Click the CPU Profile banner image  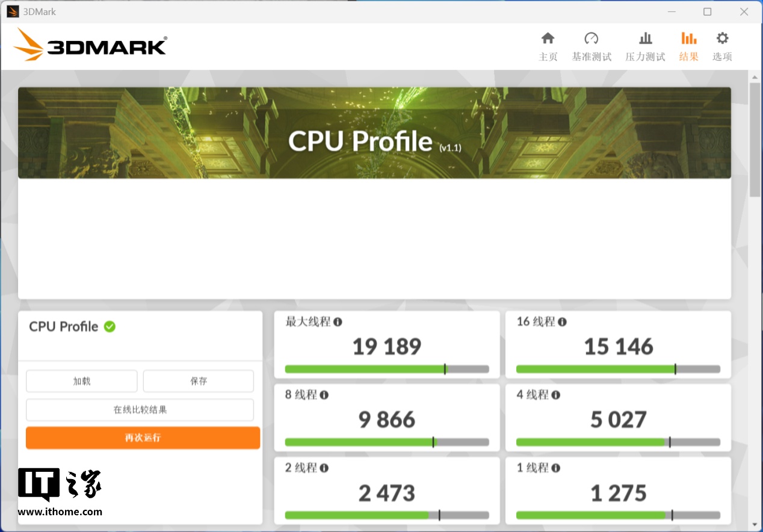click(374, 133)
